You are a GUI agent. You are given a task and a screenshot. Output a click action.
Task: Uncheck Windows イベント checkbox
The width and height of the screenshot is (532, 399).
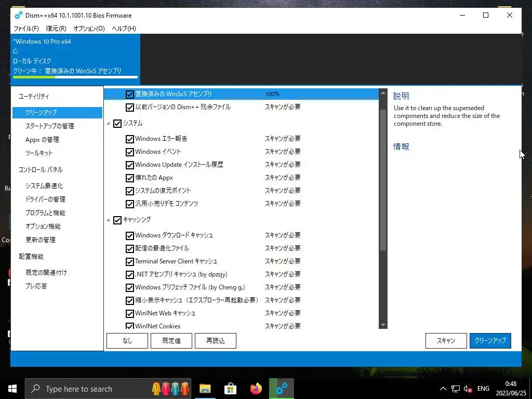tap(129, 152)
